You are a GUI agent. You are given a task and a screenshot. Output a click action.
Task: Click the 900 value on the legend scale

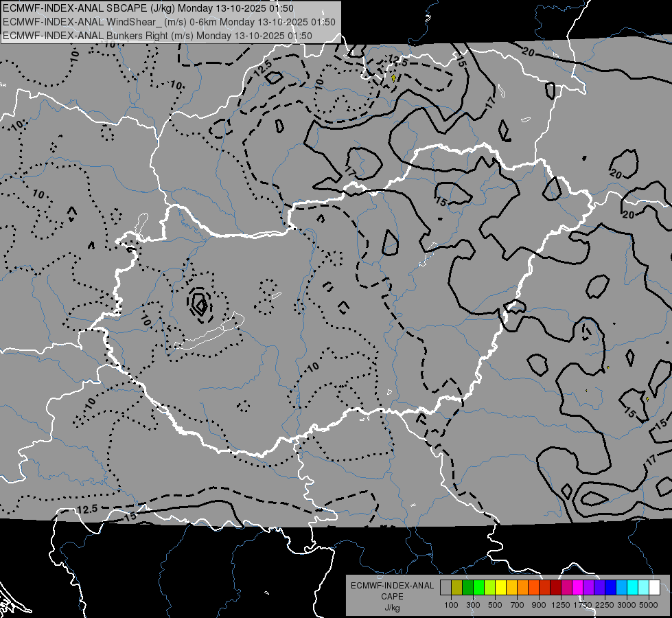click(539, 605)
